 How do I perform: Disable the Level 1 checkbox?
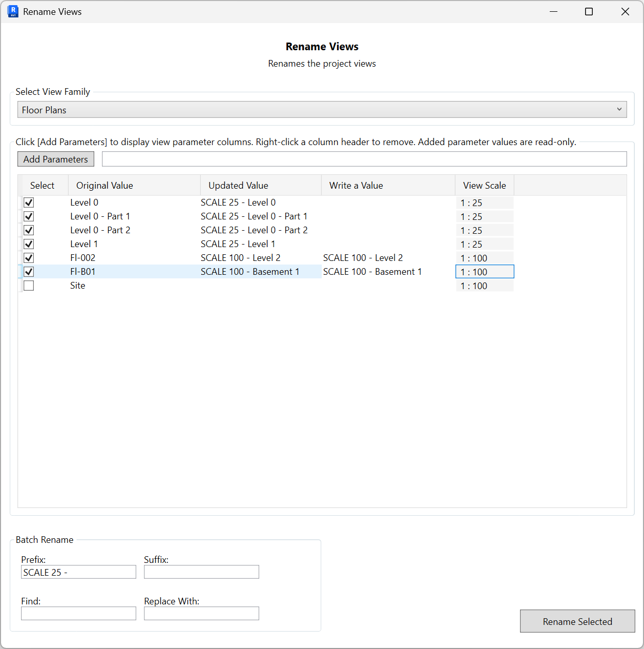click(x=28, y=244)
